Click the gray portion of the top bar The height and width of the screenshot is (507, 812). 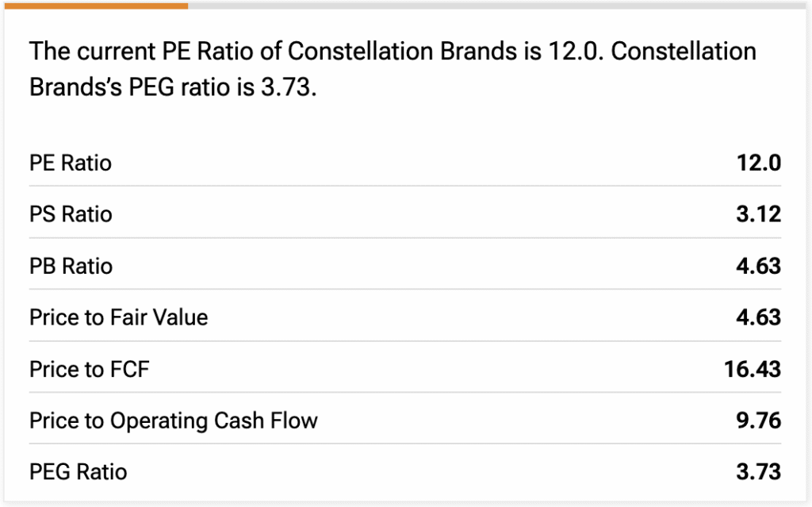point(497,6)
